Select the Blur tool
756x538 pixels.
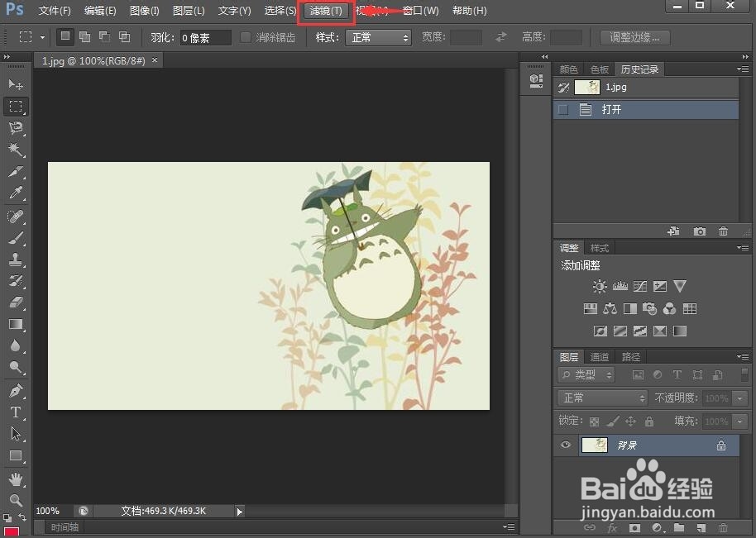click(16, 345)
